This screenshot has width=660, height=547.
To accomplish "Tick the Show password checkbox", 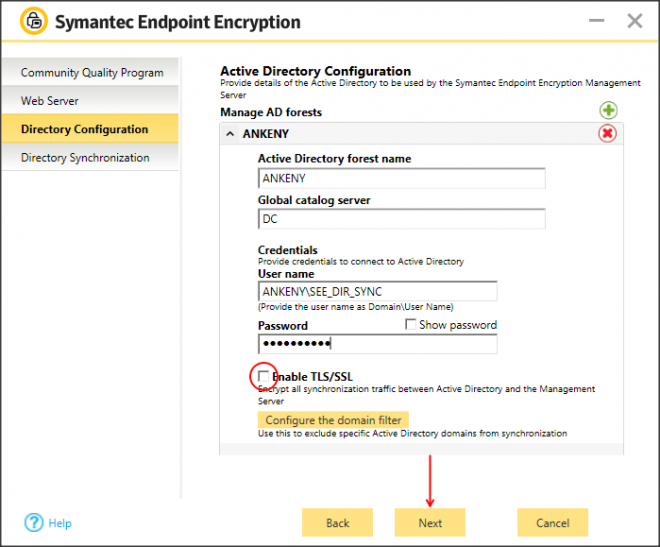I will click(410, 324).
